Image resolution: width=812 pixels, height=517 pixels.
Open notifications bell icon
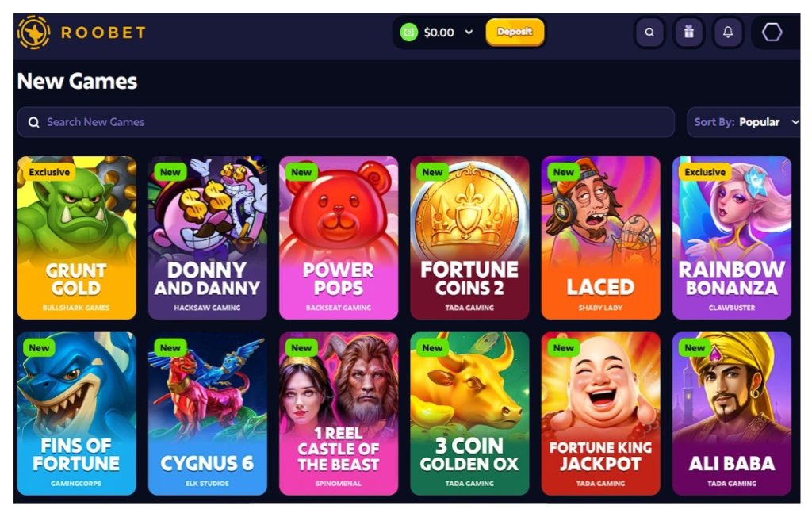pyautogui.click(x=728, y=33)
